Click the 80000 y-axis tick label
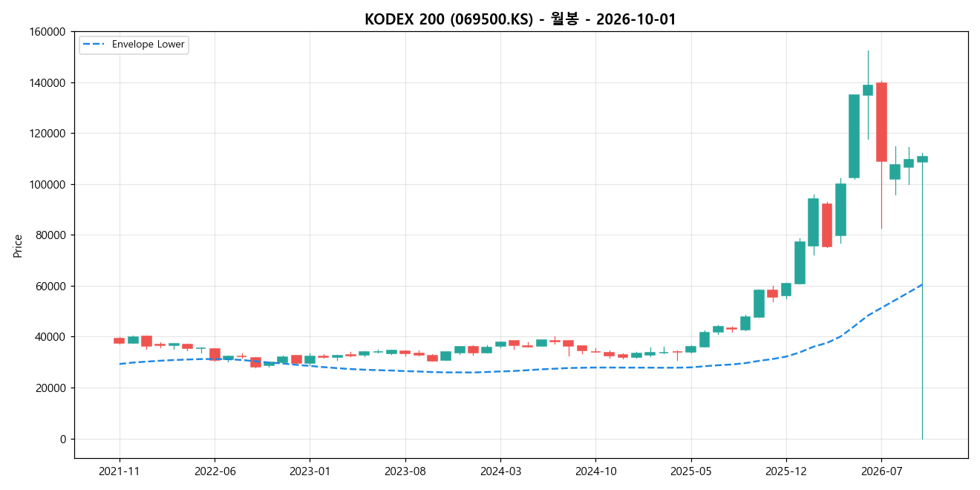Viewport: 980px width, 490px height. (x=50, y=235)
